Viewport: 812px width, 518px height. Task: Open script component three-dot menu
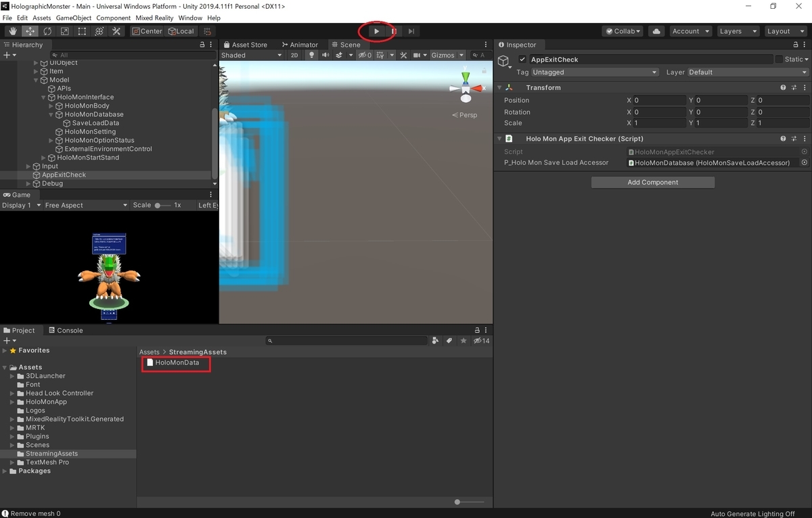[804, 139]
